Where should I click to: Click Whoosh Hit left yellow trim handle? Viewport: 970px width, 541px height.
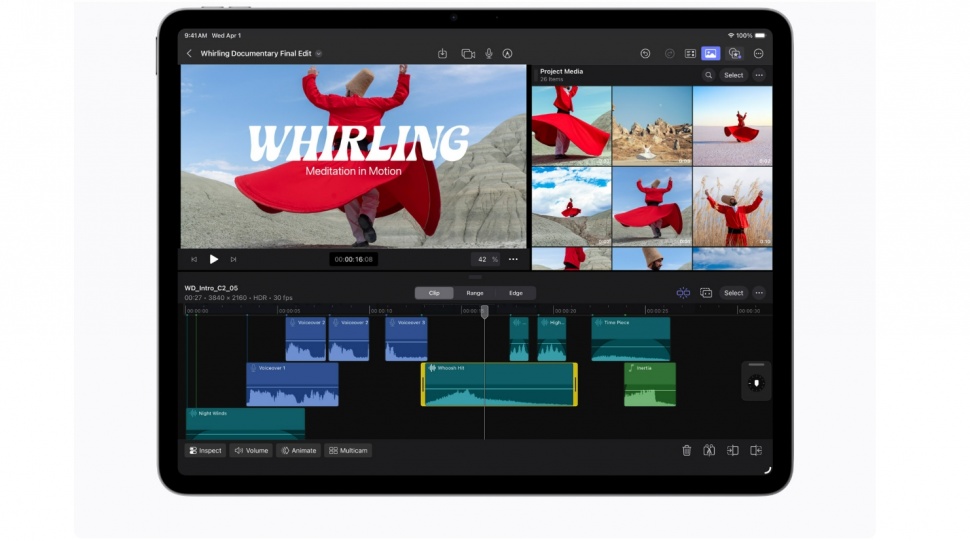[x=423, y=385]
